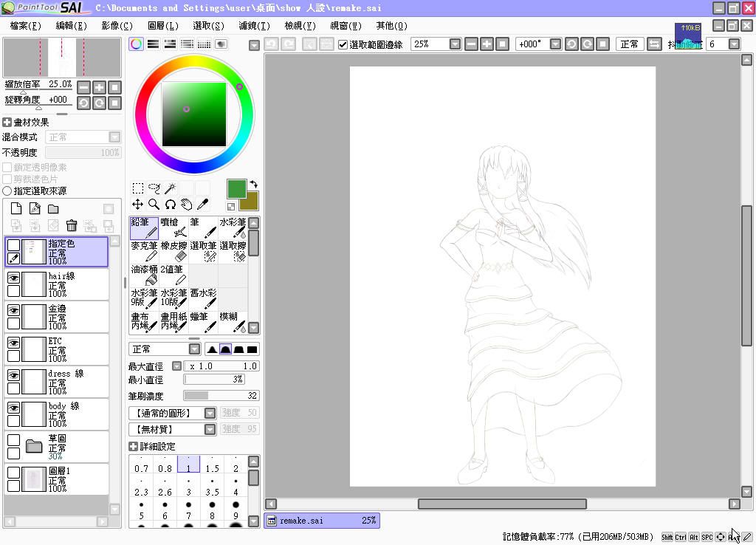Hide the hair線 layer
Viewport: 756px width, 545px height.
point(13,278)
